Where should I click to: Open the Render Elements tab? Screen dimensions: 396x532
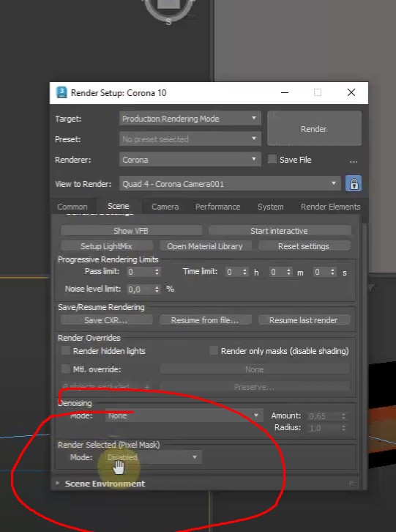330,207
